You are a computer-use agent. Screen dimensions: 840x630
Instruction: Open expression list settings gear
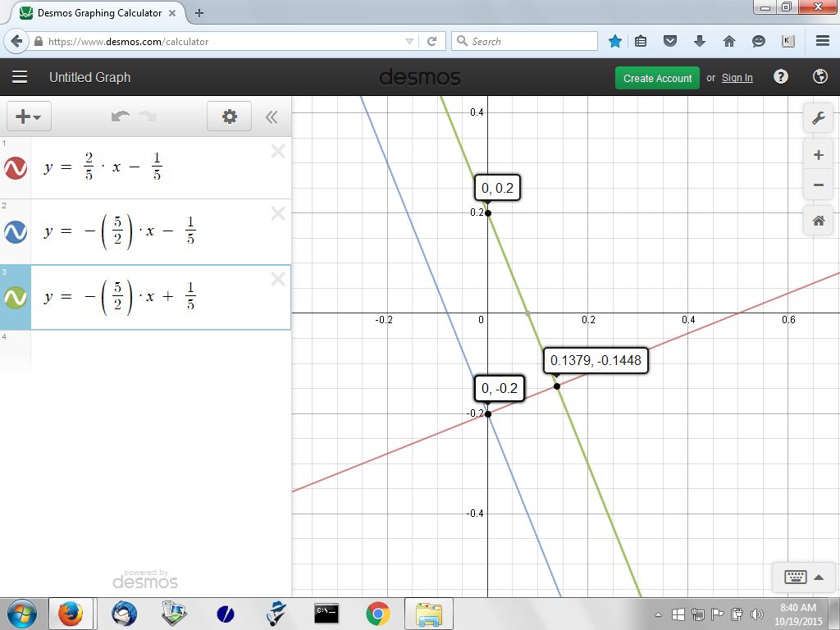[x=230, y=116]
